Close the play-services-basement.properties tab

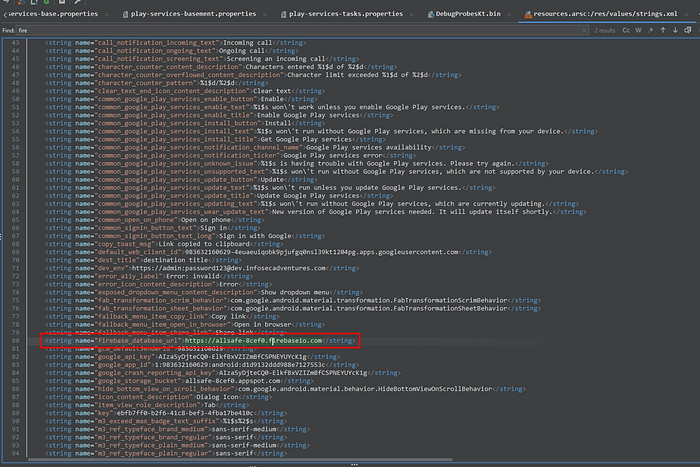(265, 14)
